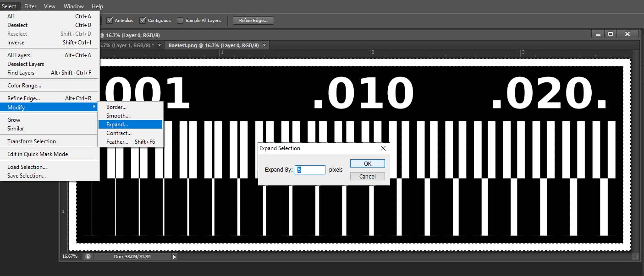Click the Expand By pixels field
Image resolution: width=644 pixels, height=276 pixels.
pyautogui.click(x=310, y=170)
